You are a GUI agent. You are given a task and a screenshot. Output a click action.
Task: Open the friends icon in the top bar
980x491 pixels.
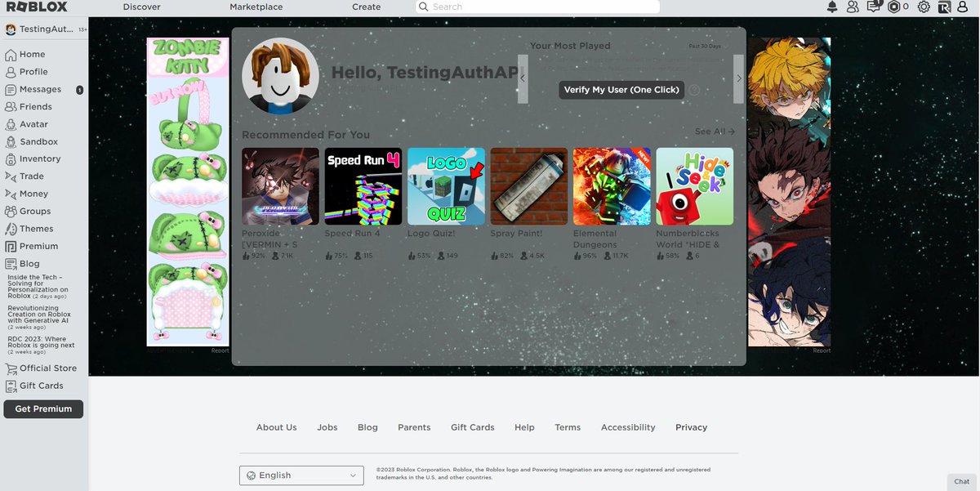pyautogui.click(x=853, y=7)
